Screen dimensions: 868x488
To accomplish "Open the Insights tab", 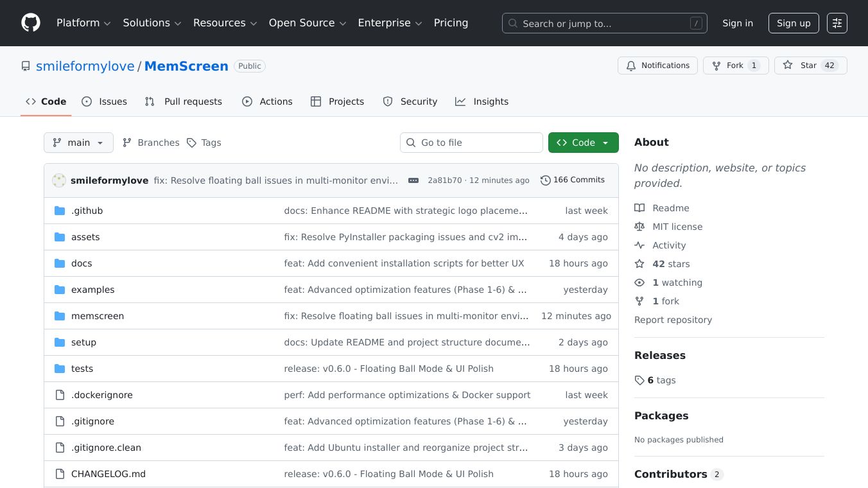I will [482, 101].
